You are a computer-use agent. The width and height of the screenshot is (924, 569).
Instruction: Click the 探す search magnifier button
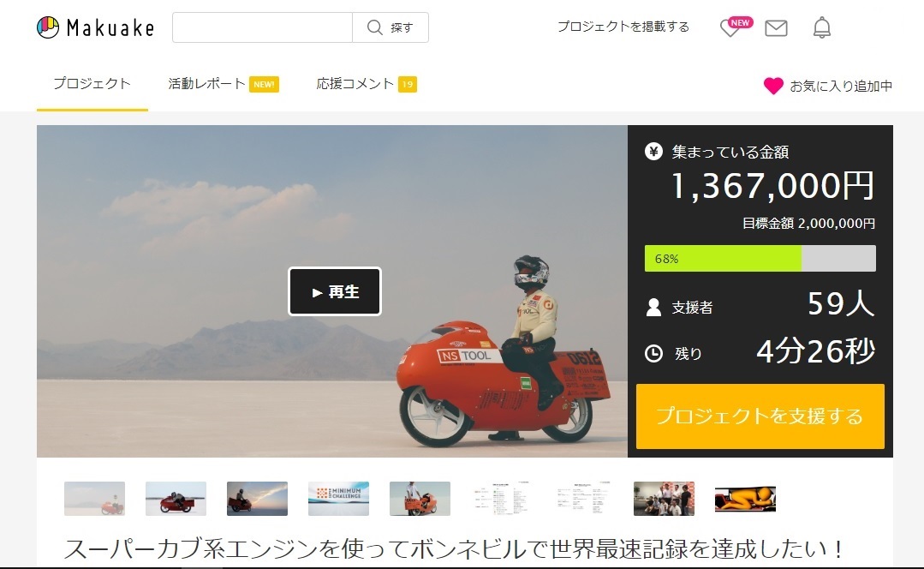coord(390,27)
